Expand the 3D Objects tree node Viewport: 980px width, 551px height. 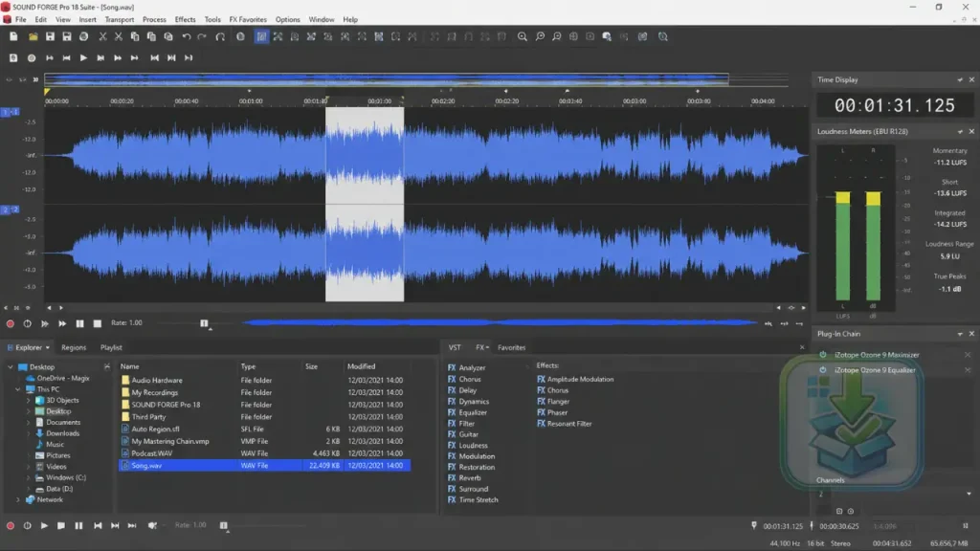[28, 401]
